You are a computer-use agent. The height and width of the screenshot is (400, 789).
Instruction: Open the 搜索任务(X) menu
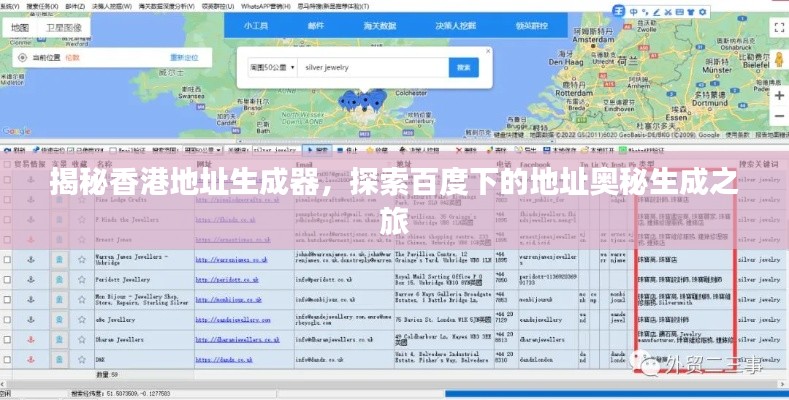coord(42,6)
